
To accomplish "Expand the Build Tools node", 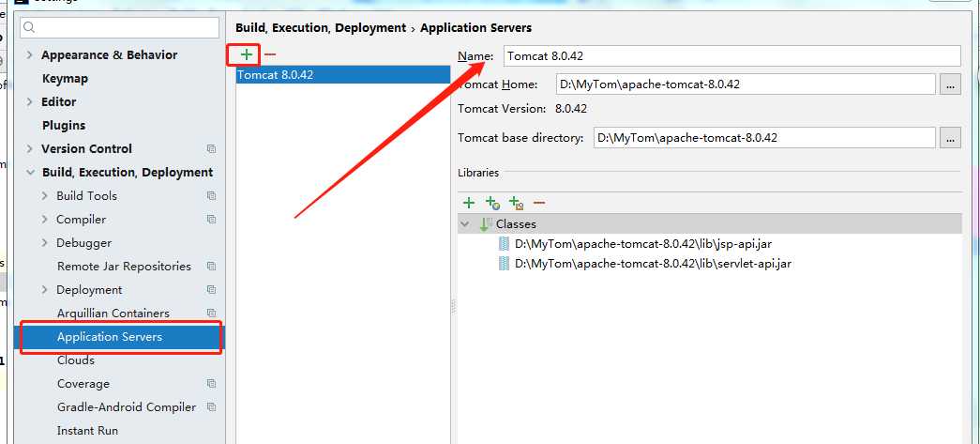I will tap(44, 196).
